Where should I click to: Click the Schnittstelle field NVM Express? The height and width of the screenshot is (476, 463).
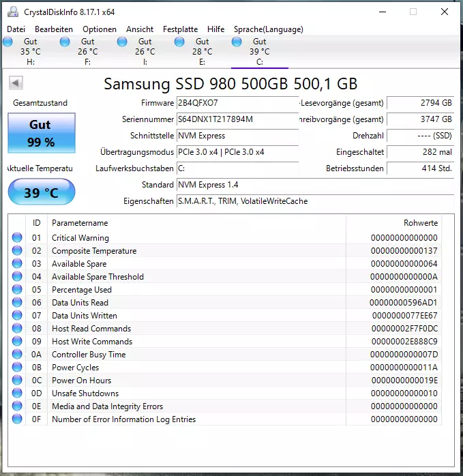coord(237,136)
